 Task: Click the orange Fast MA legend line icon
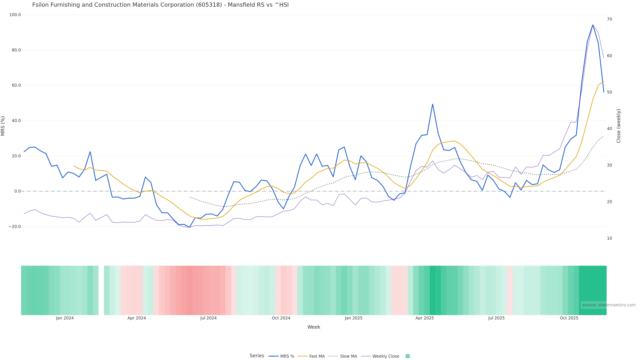point(303,356)
